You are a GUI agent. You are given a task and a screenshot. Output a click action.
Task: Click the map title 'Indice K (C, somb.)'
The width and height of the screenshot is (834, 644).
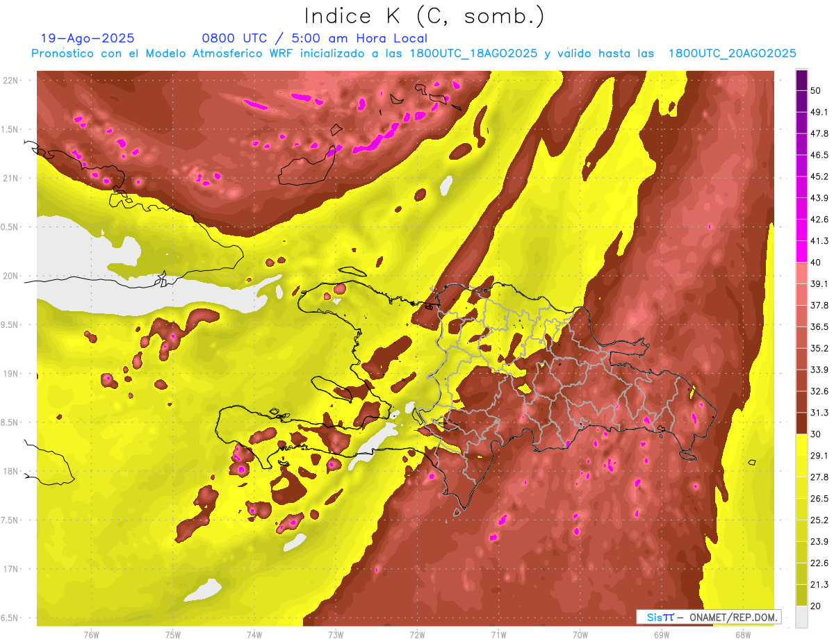[425, 16]
